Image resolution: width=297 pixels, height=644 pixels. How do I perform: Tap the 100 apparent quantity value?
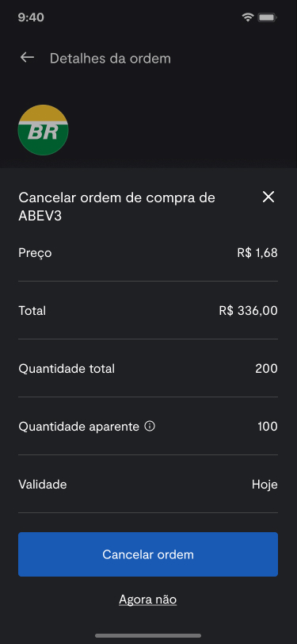(268, 427)
